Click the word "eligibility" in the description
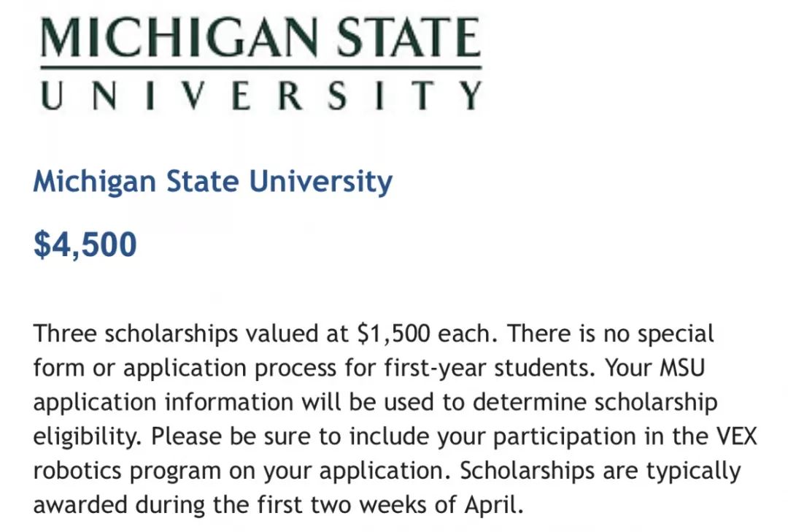Viewport: 788px width, 532px height. pyautogui.click(x=85, y=437)
